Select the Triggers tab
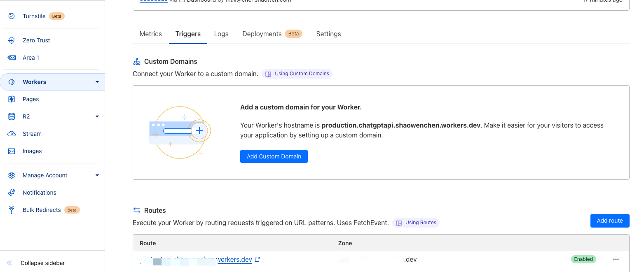 point(188,34)
